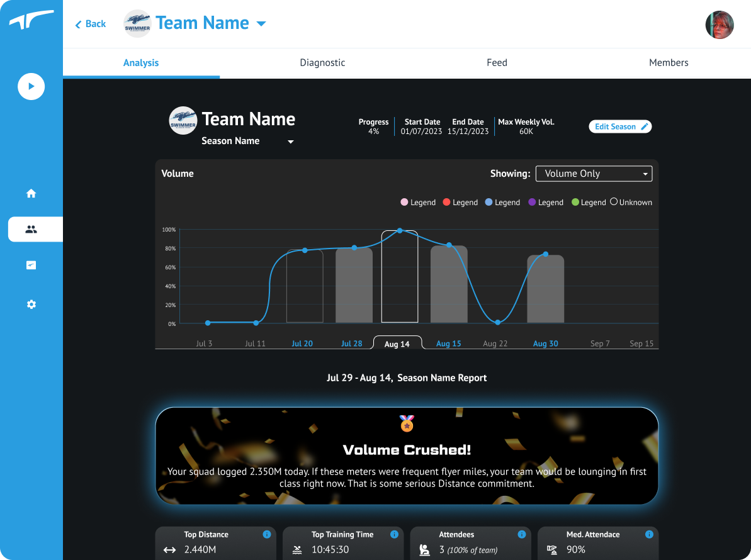Viewport: 751px width, 560px height.
Task: Open Attendees info icon
Action: pyautogui.click(x=522, y=534)
